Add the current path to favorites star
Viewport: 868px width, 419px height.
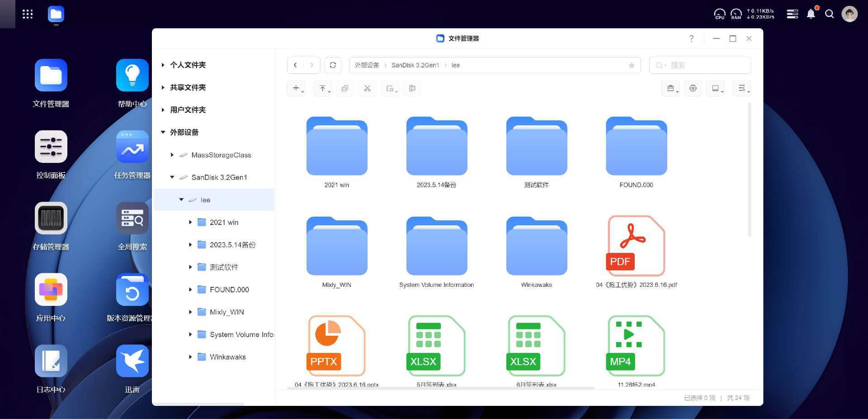coord(632,65)
